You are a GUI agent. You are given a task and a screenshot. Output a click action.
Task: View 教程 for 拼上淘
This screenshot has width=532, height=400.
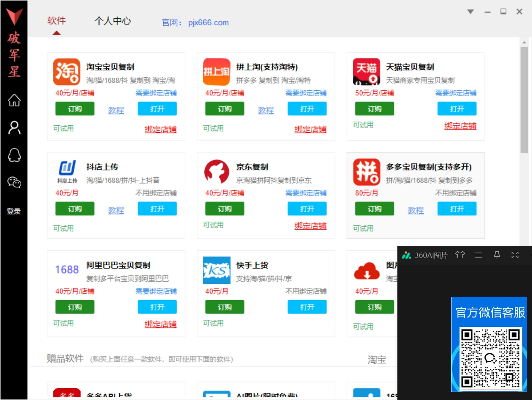266,110
